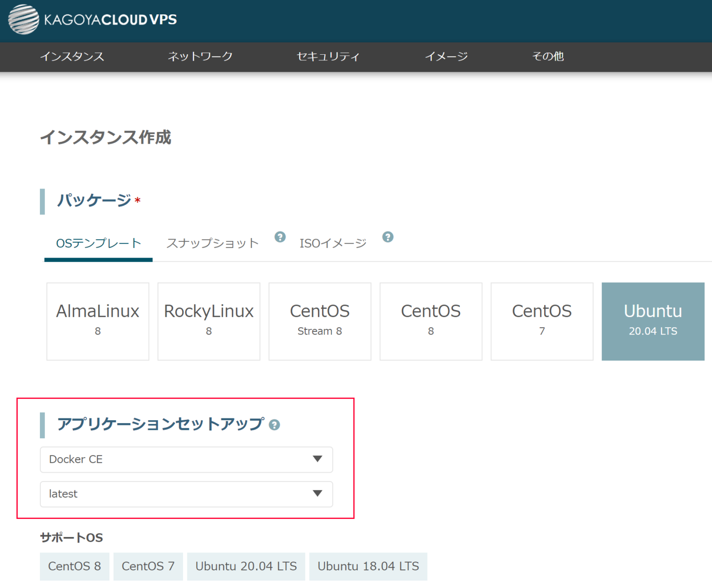Select the CentOS 7 OS template
Screen dimensions: 712x588
(542, 321)
